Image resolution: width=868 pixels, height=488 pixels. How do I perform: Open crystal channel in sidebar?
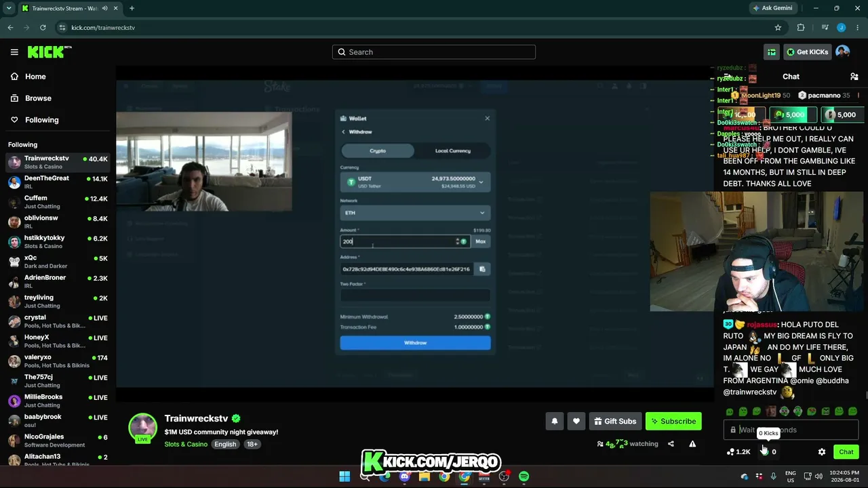click(x=58, y=321)
